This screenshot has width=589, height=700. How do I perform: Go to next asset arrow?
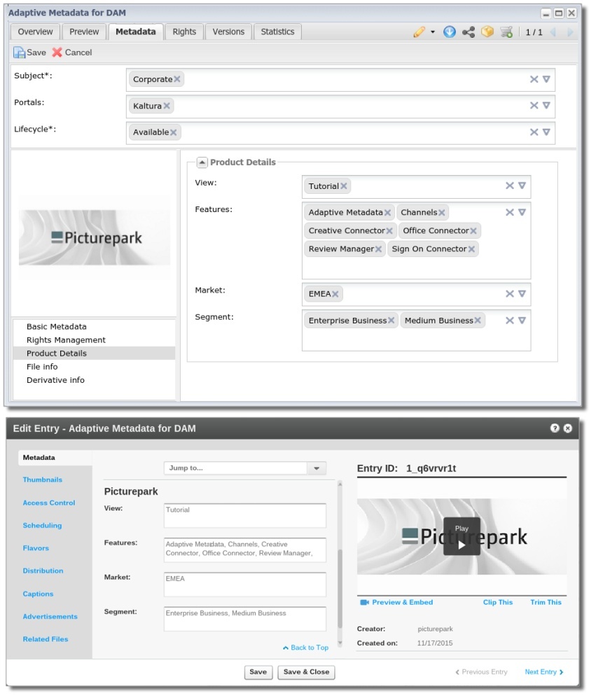coord(570,32)
